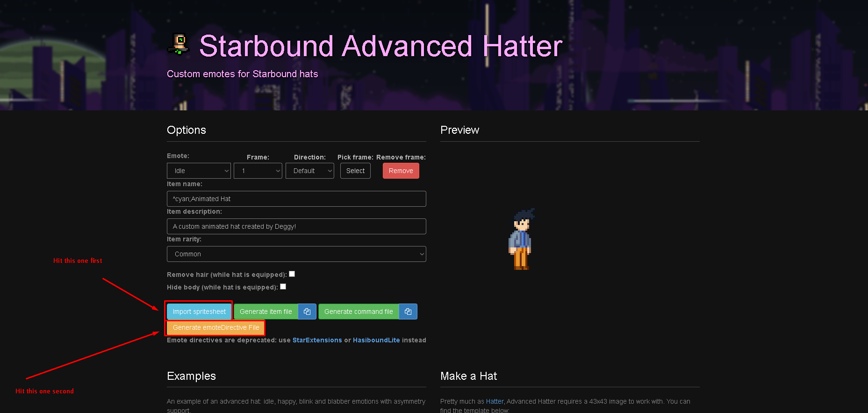
Task: Focus the Item description text field
Action: [296, 226]
